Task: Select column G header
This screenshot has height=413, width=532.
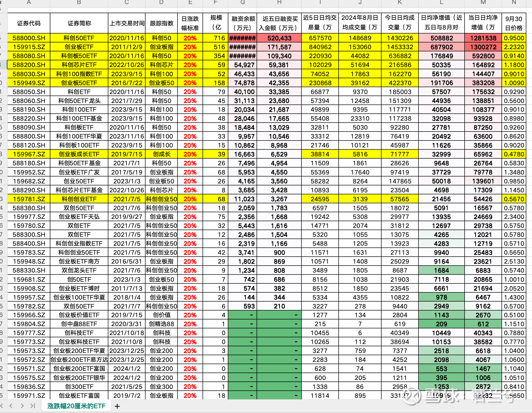Action: click(x=243, y=2)
